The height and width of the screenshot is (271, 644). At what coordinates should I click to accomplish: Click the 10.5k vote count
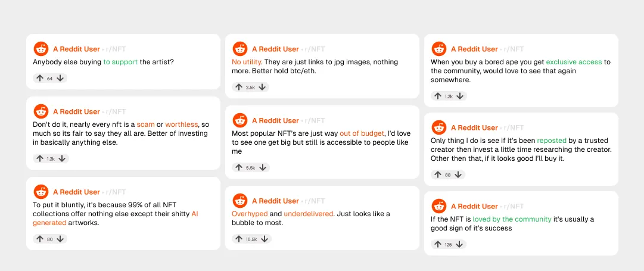pyautogui.click(x=251, y=239)
